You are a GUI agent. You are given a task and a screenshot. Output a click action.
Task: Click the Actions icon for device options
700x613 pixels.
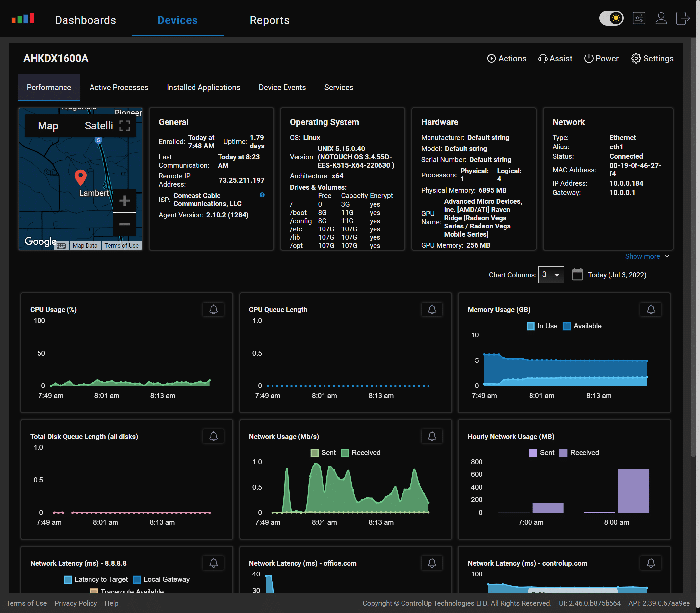(491, 58)
